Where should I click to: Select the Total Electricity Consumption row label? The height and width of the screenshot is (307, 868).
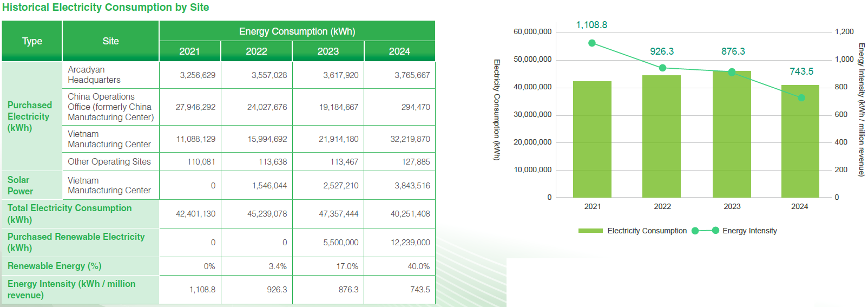pyautogui.click(x=69, y=214)
